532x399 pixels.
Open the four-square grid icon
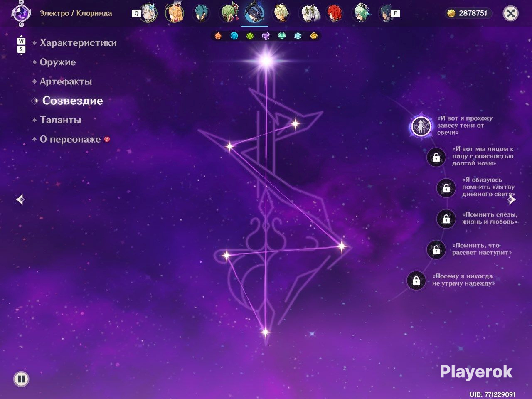[21, 379]
